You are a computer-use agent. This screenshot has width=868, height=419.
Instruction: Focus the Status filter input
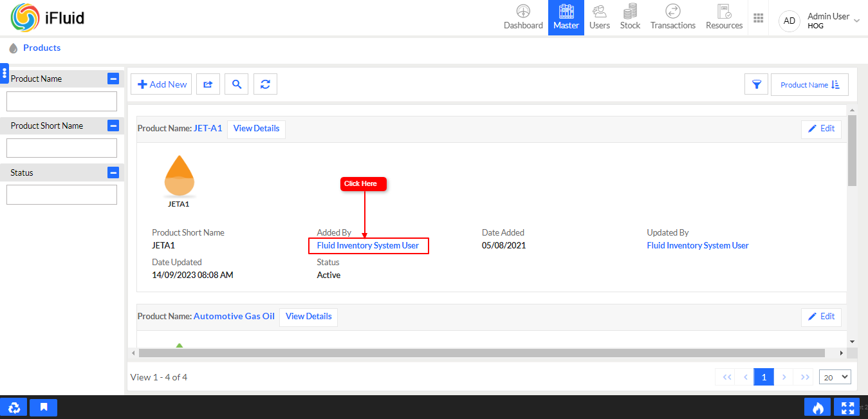click(62, 195)
